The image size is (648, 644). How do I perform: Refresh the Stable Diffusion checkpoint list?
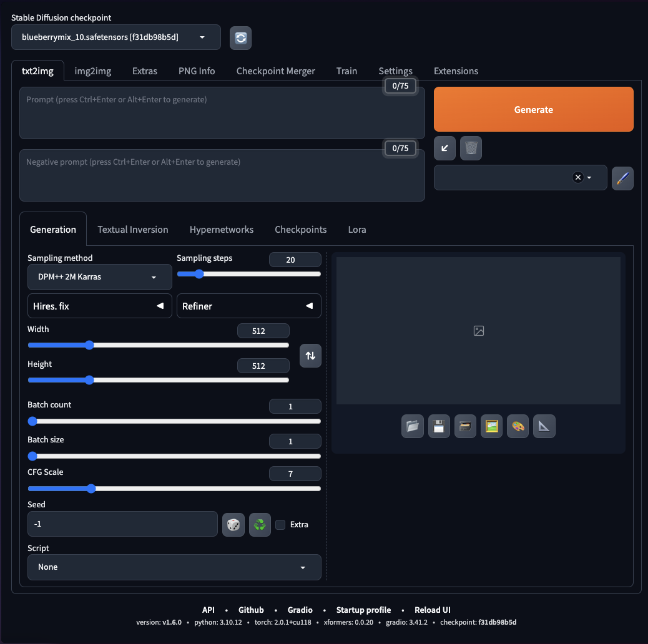pos(240,38)
